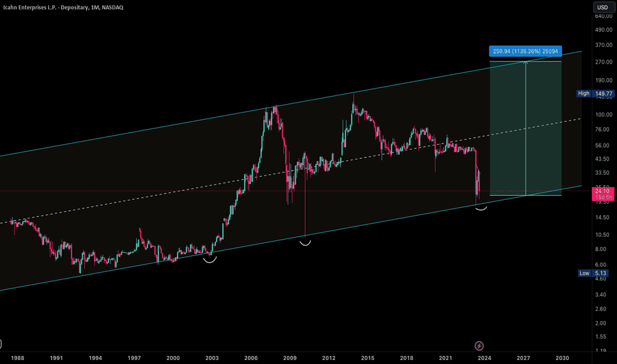Click the 100.00 price scale label
This screenshot has width=617, height=364.
[604, 115]
